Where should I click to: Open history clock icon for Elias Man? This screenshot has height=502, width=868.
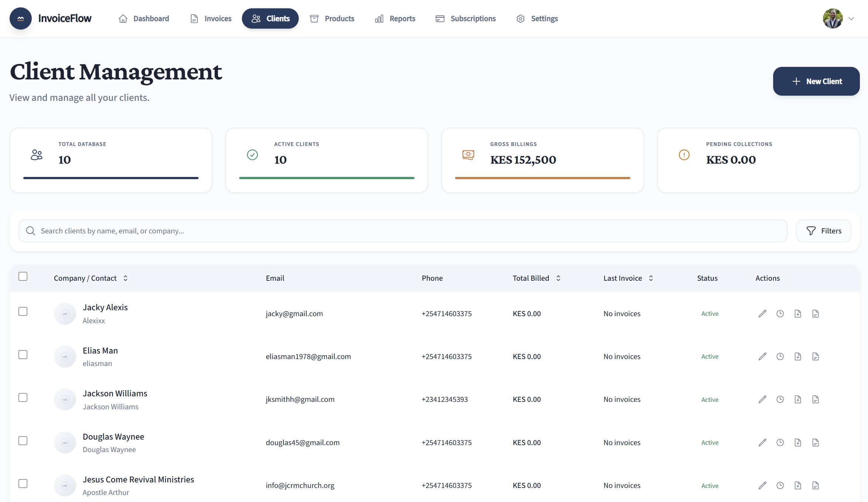tap(780, 356)
